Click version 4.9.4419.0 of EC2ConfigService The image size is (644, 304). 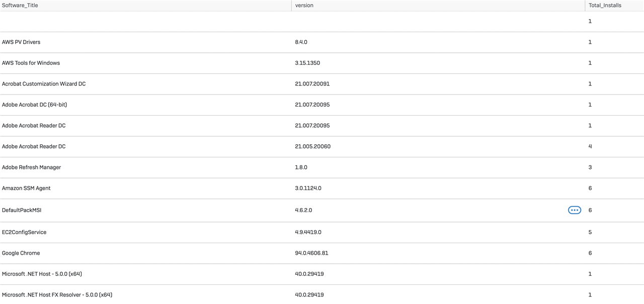pos(308,232)
